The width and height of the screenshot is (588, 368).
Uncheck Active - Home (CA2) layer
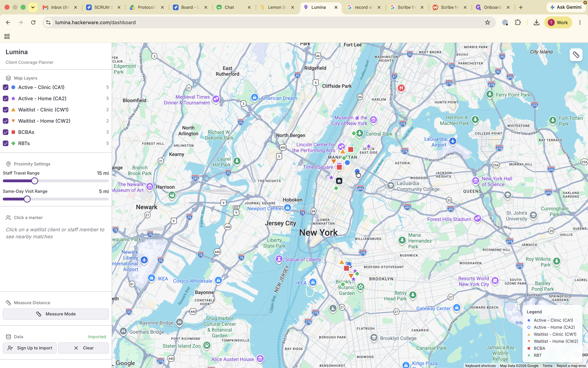coord(6,98)
